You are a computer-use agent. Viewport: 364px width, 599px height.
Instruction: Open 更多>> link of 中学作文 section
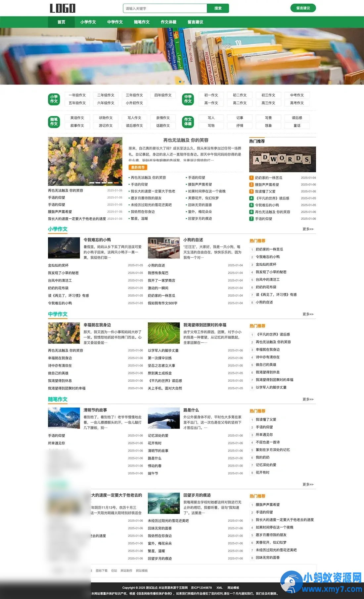[308, 314]
